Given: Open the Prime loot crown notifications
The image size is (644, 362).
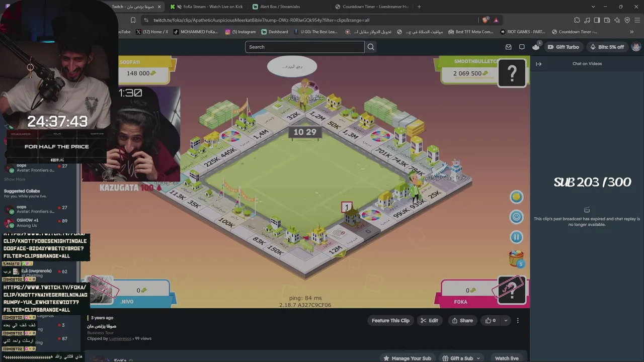Looking at the screenshot, I should pos(536,47).
